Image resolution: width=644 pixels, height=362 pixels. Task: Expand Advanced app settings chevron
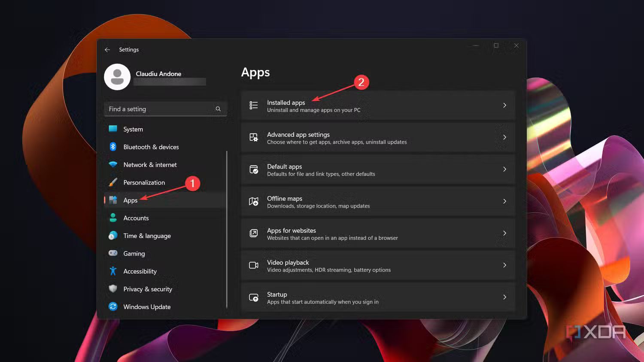[x=504, y=137]
